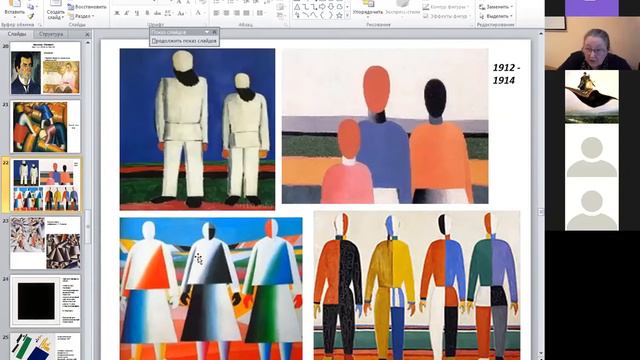This screenshot has width=640, height=360.
Task: Click painting of three women in field
Action: click(211, 289)
